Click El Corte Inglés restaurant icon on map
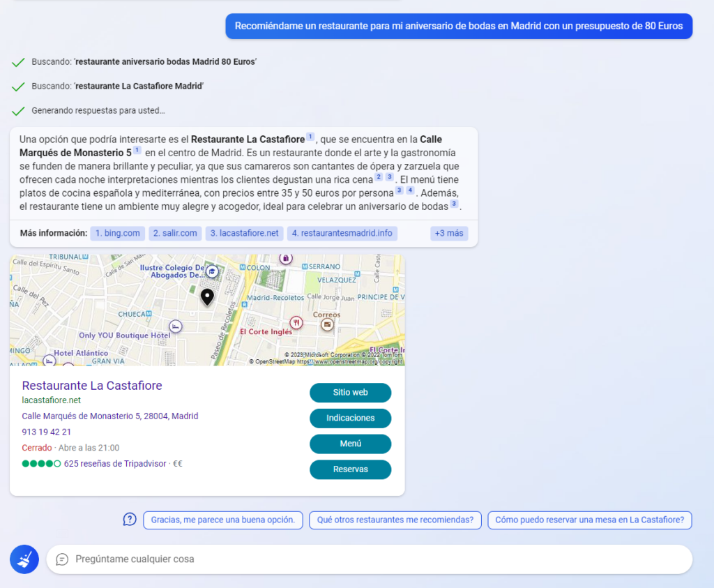714x588 pixels. click(297, 322)
